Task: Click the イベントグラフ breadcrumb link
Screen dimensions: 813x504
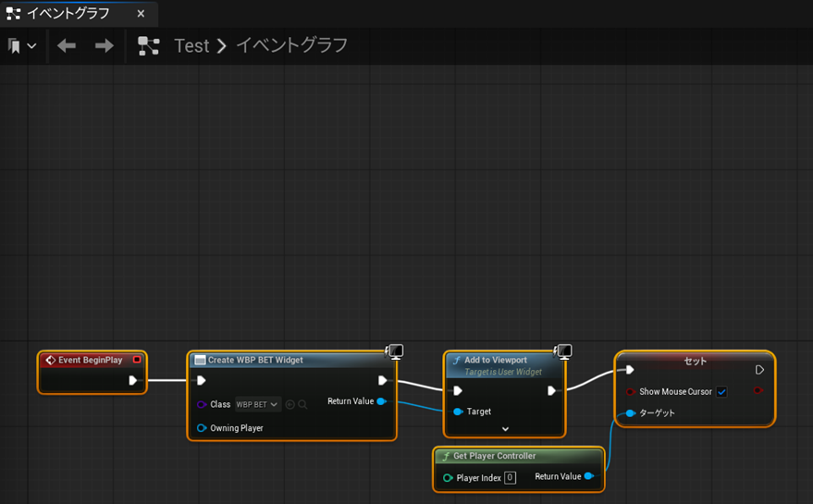Action: coord(291,45)
